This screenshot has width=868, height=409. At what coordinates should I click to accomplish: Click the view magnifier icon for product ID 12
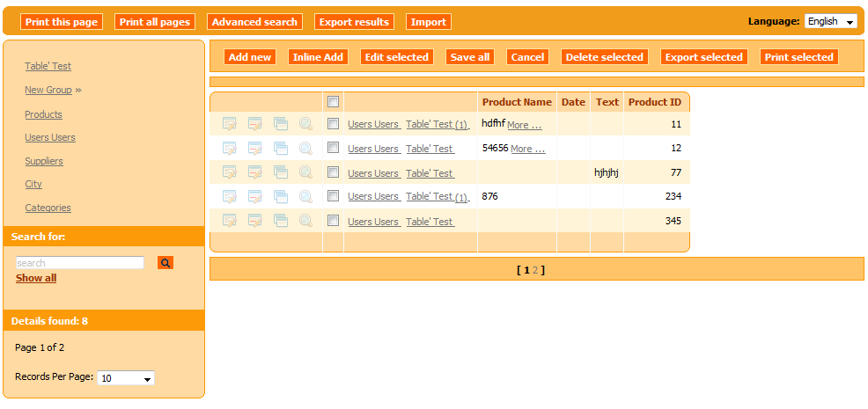306,149
